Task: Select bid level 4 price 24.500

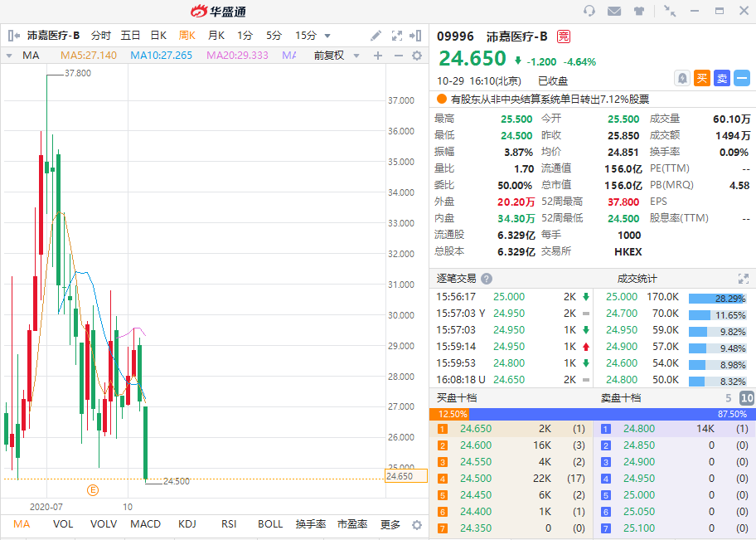Action: tap(475, 479)
